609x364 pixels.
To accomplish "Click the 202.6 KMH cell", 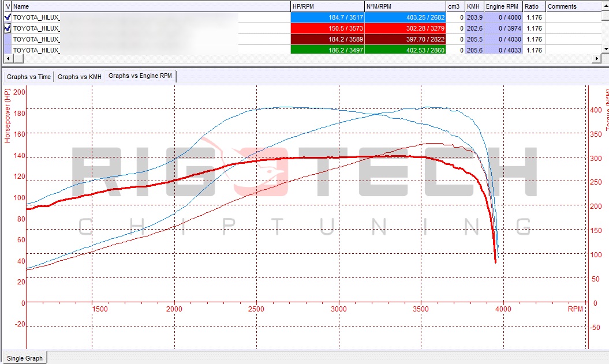I will coord(475,28).
